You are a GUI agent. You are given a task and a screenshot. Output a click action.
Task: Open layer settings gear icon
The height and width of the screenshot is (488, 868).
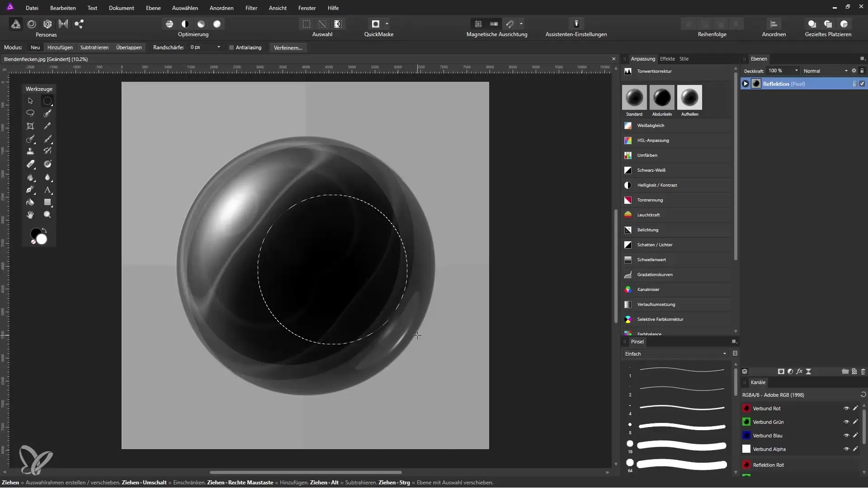click(x=854, y=70)
